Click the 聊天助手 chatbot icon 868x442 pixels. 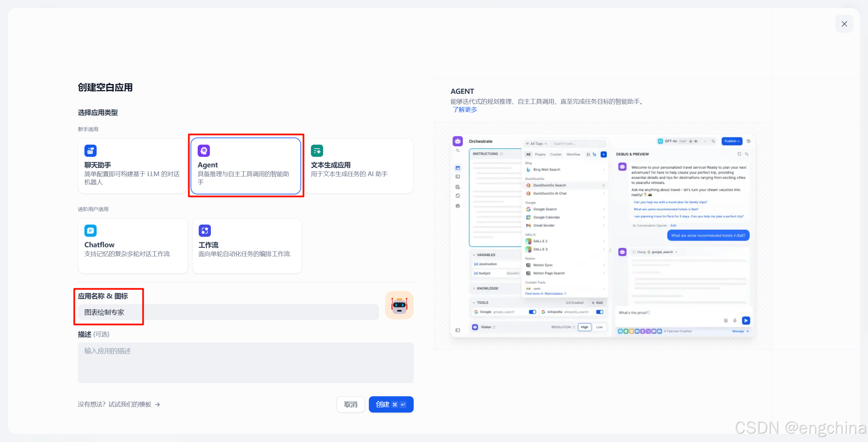(x=91, y=151)
